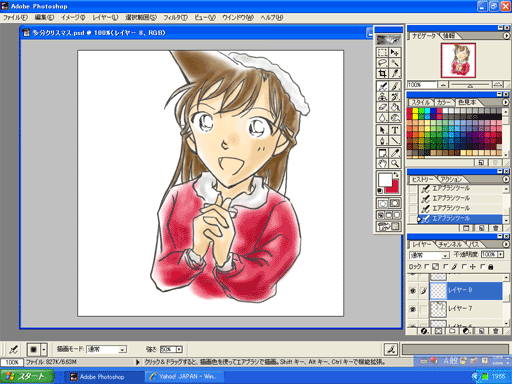Click the Windows スタート button
Screen dimensions: 512x384
click(x=27, y=377)
